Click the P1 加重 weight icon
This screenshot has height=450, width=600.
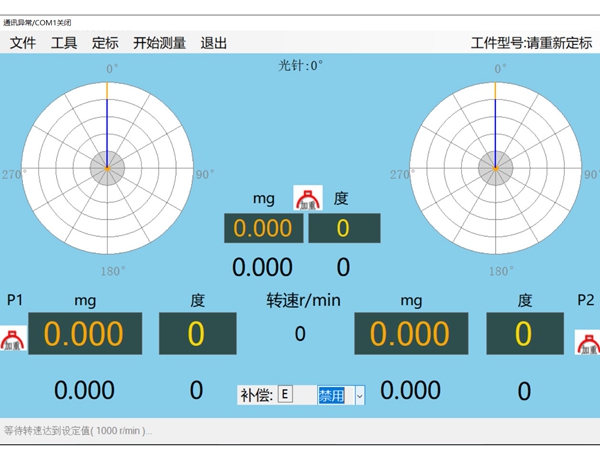[x=13, y=340]
